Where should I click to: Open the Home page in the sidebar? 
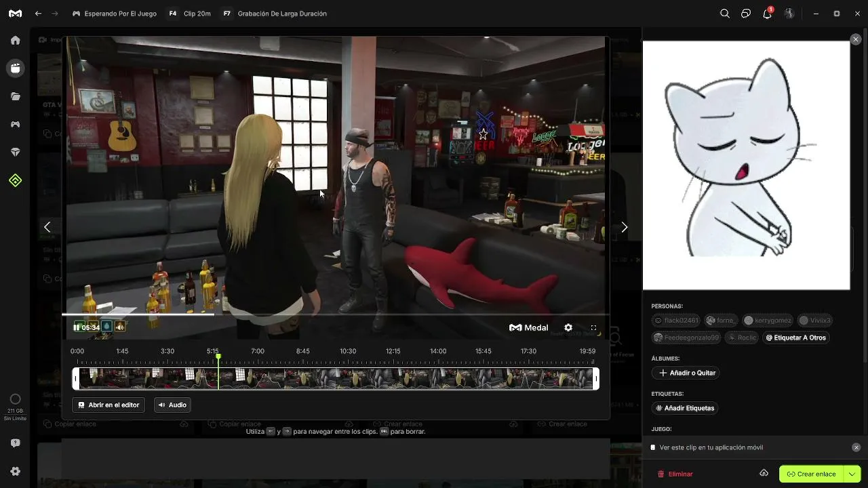click(x=15, y=40)
